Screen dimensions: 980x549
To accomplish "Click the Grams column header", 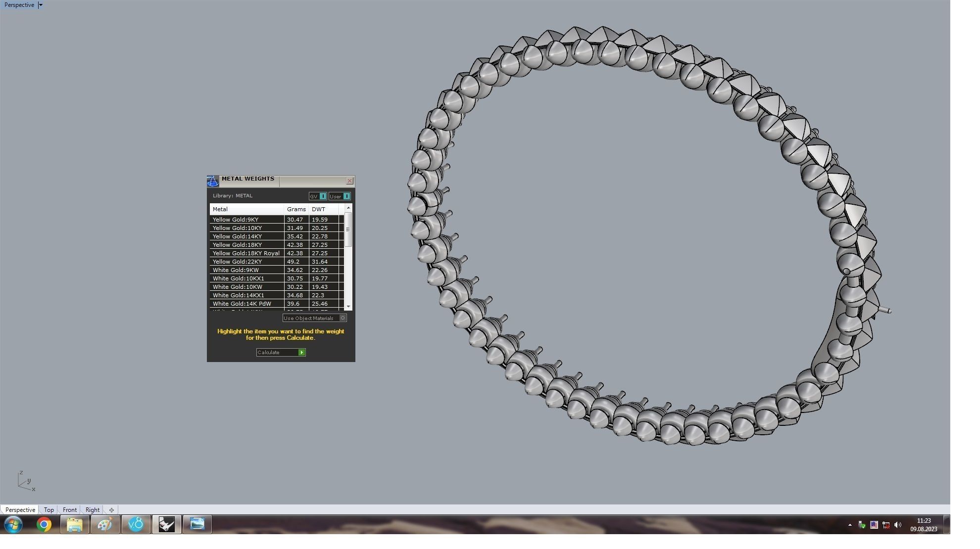I will [x=296, y=209].
